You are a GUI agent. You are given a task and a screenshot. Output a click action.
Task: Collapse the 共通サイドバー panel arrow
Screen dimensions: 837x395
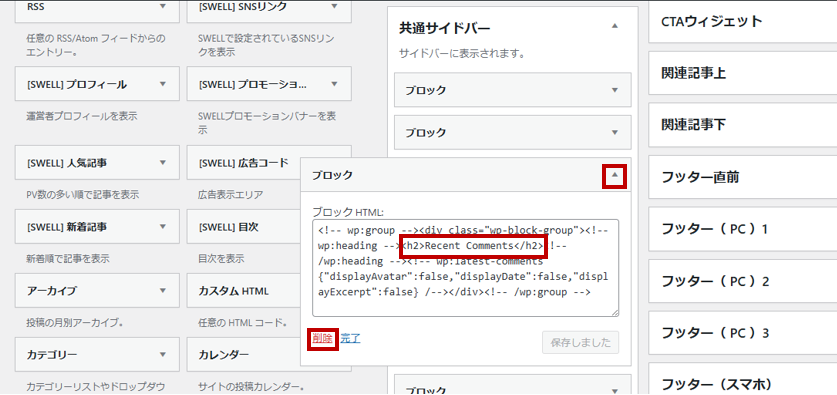(x=614, y=26)
